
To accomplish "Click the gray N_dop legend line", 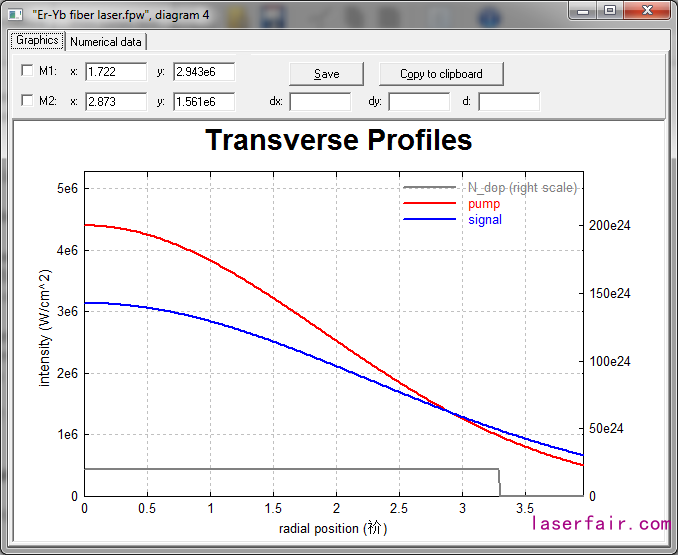I will 429,188.
